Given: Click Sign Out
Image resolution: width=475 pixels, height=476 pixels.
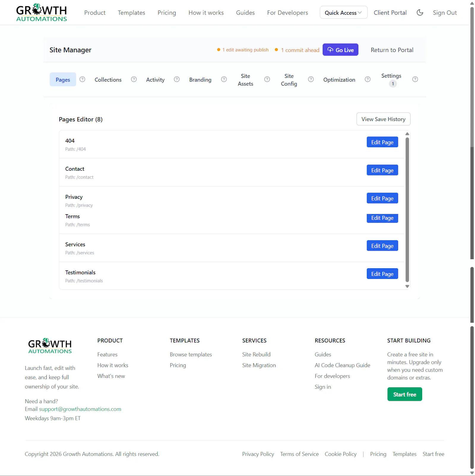Looking at the screenshot, I should coord(445,12).
